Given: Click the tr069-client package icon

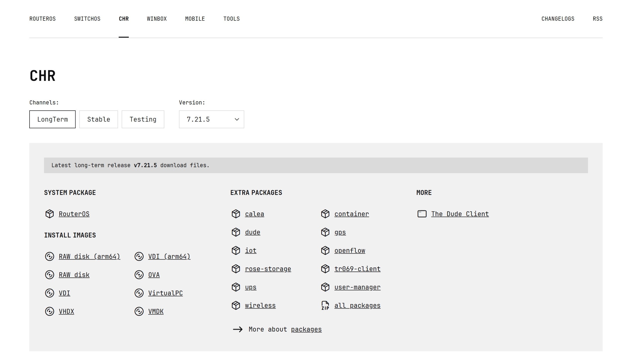Looking at the screenshot, I should pos(325,269).
